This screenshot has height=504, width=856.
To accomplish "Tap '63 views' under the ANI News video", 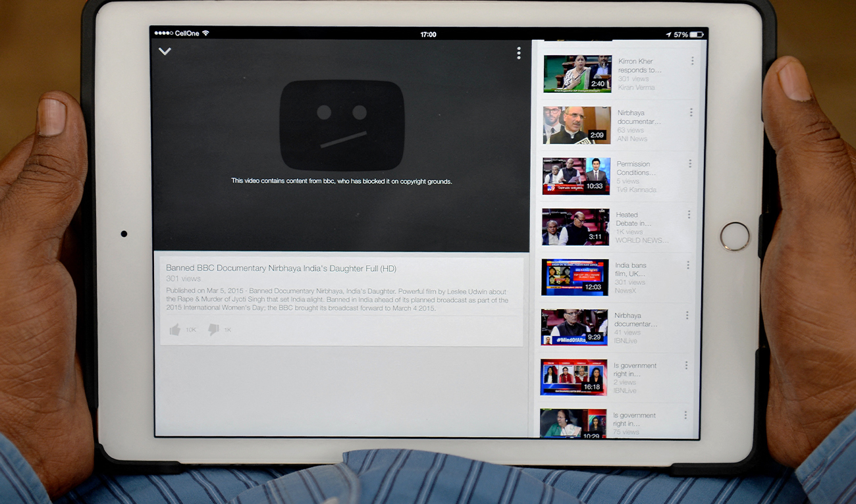I will pos(629,130).
